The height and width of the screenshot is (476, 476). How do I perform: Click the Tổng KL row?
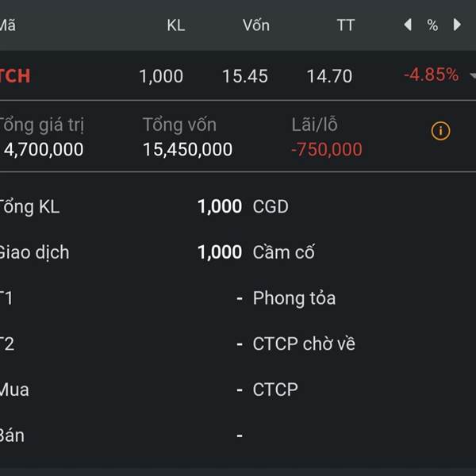pos(119,207)
